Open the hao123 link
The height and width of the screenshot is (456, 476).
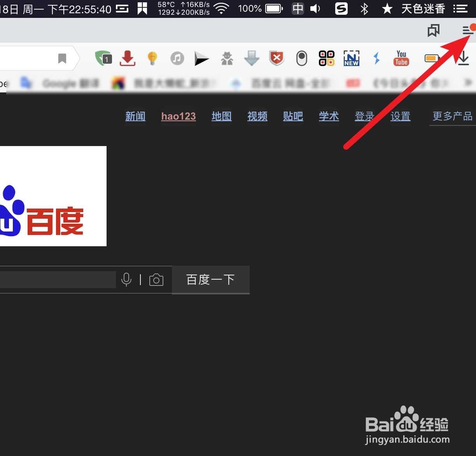pyautogui.click(x=178, y=116)
